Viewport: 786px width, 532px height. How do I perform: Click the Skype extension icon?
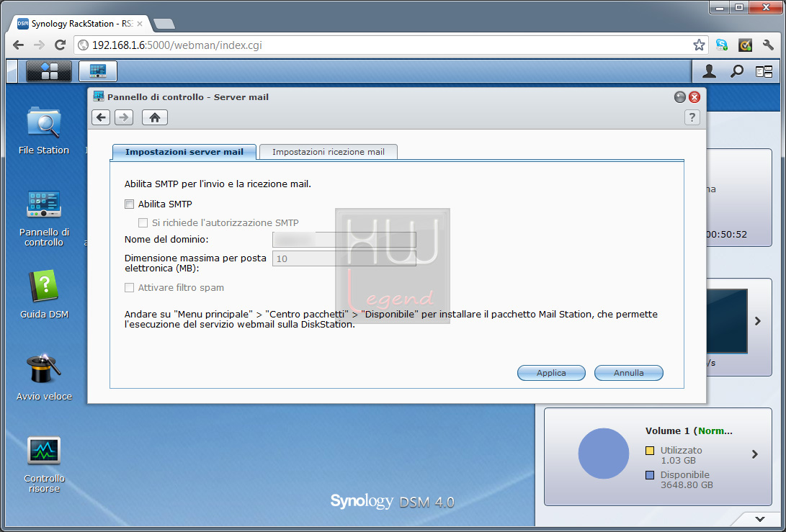[722, 45]
